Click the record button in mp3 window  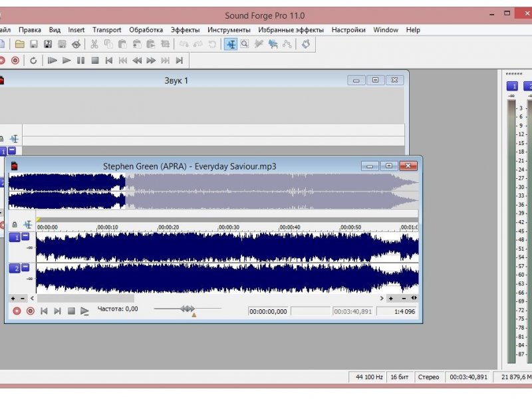click(x=17, y=311)
